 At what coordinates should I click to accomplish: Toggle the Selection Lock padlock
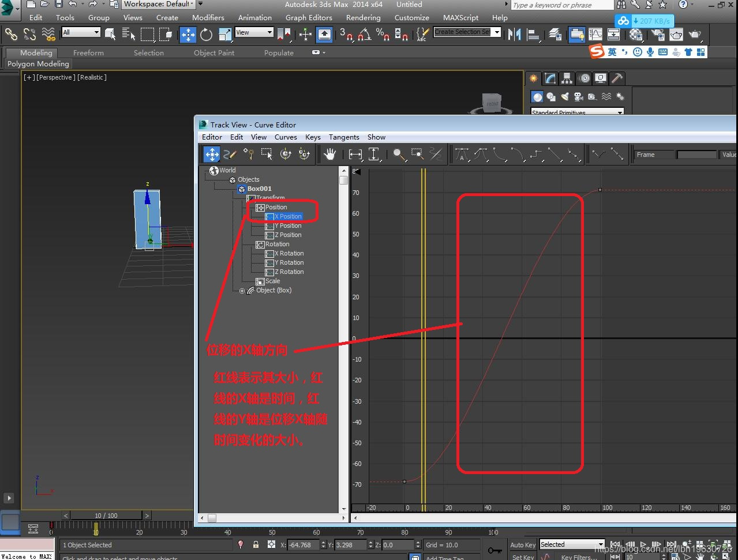(256, 544)
